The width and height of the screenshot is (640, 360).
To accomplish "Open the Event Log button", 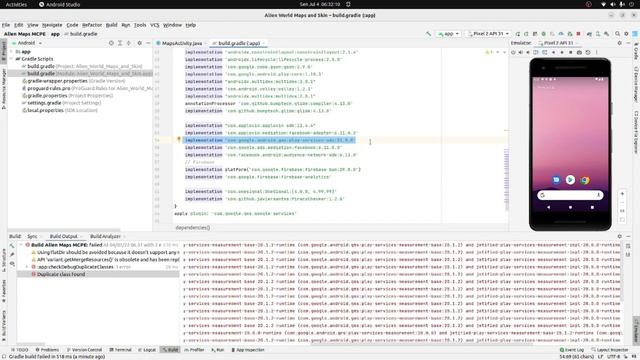I will coord(572,350).
